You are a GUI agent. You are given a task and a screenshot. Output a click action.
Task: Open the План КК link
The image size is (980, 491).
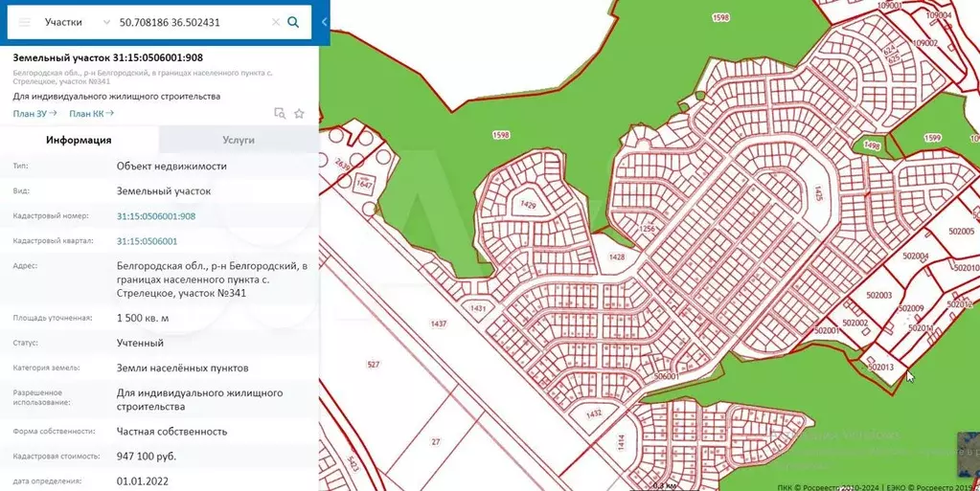tap(91, 114)
